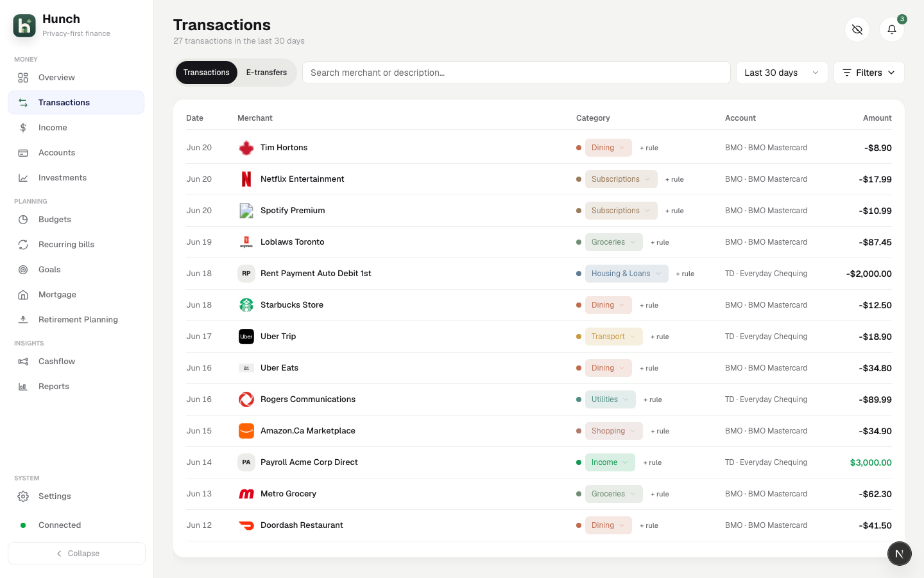Open Income category dropdown for Payroll Acme
The image size is (924, 578).
610,462
